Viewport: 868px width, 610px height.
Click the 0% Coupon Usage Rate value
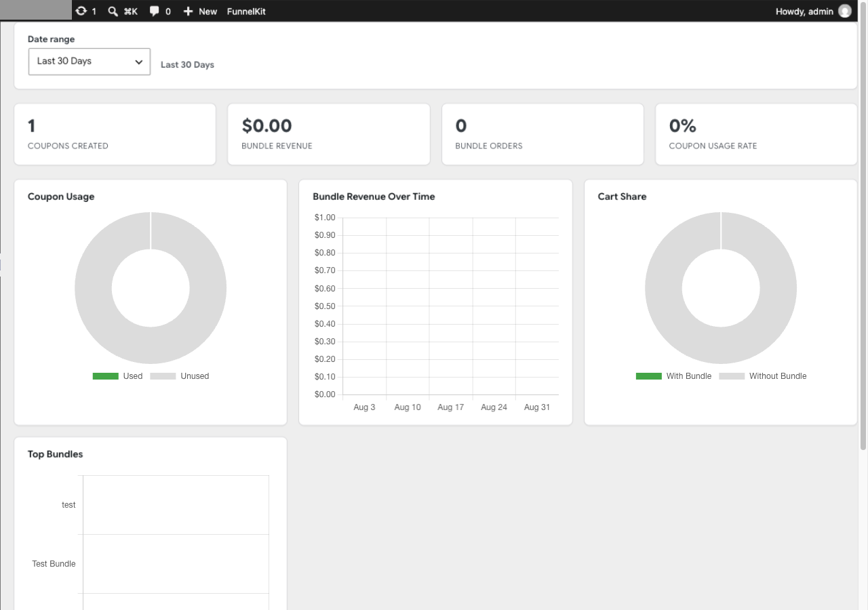(683, 126)
